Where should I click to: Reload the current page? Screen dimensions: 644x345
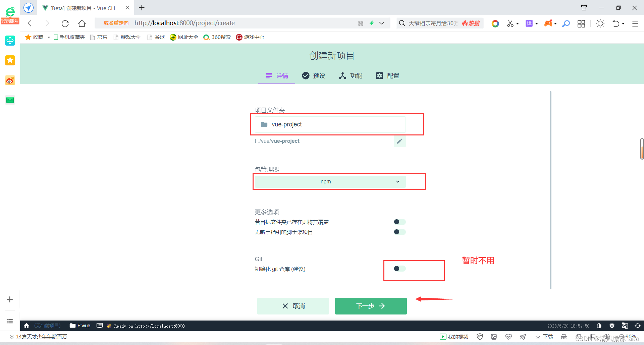tap(65, 23)
